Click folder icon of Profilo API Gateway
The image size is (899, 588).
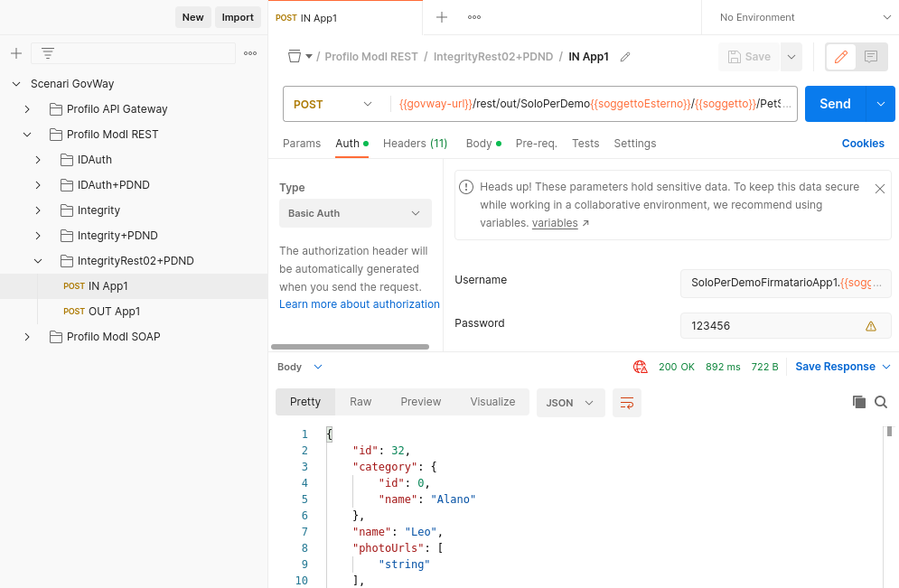[x=56, y=109]
